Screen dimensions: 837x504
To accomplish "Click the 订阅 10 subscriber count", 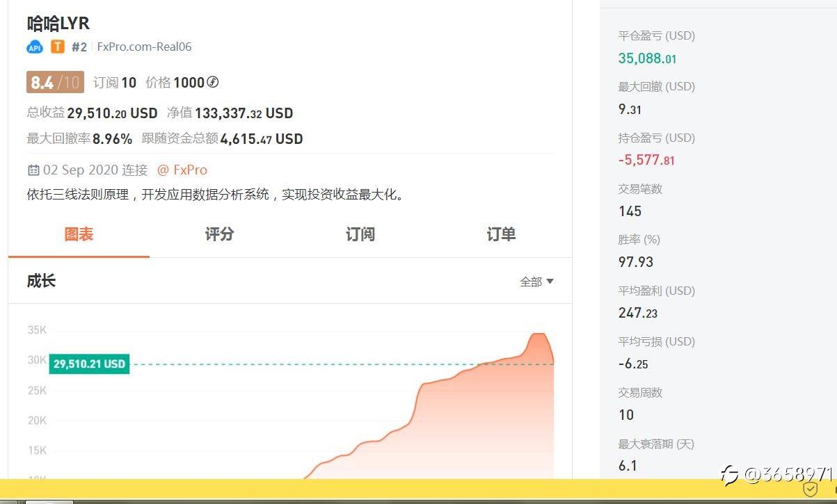I will pyautogui.click(x=115, y=83).
